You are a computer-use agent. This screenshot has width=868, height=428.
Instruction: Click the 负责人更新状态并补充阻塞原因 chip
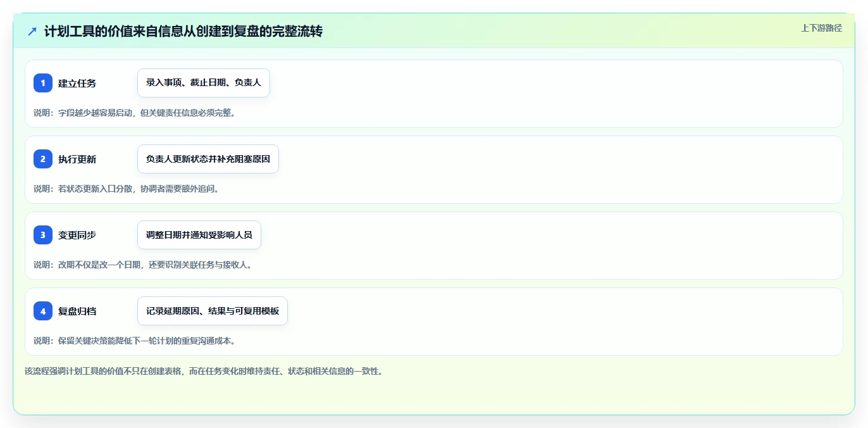pos(208,159)
